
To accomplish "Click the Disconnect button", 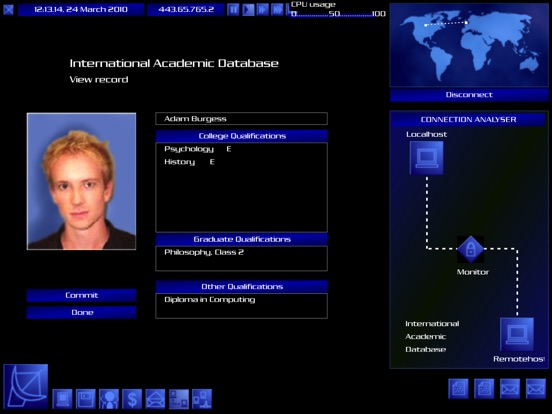I will coord(469,95).
